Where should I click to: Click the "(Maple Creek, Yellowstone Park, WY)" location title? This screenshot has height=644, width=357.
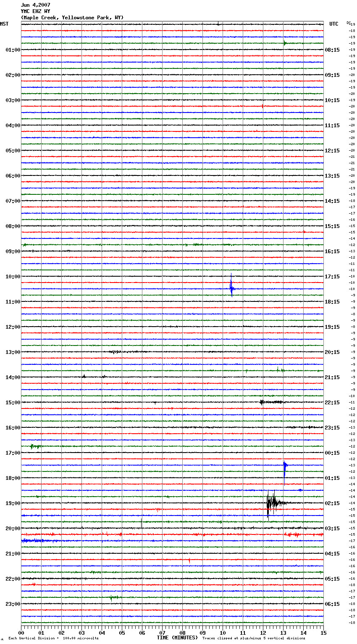(72, 18)
